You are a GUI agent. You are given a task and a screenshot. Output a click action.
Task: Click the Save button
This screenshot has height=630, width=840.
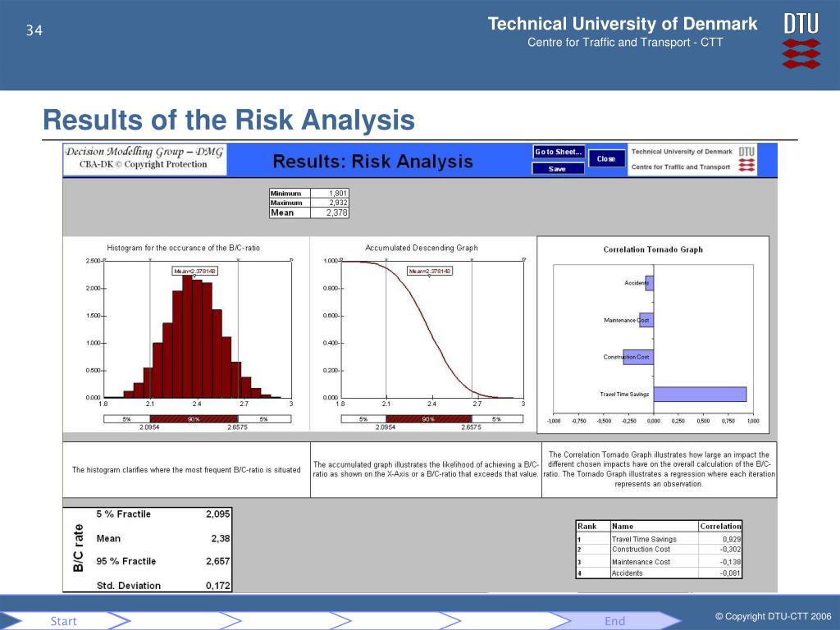(558, 169)
